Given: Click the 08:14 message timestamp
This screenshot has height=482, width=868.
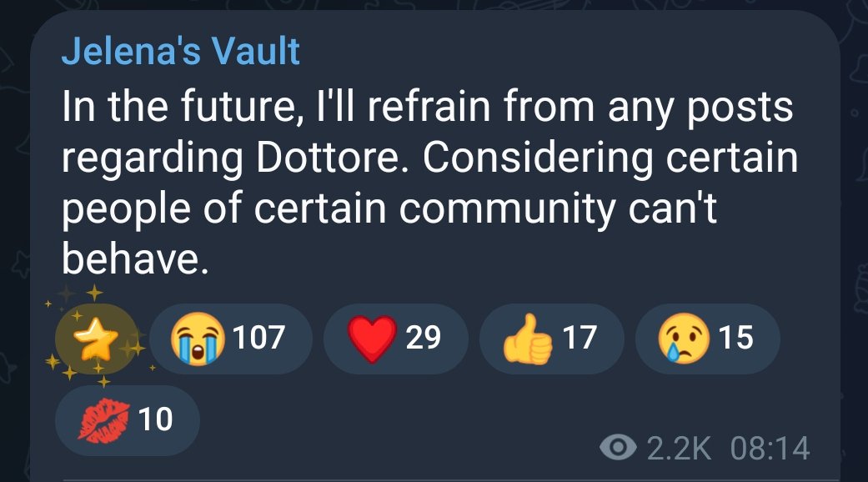Looking at the screenshot, I should click(x=770, y=448).
